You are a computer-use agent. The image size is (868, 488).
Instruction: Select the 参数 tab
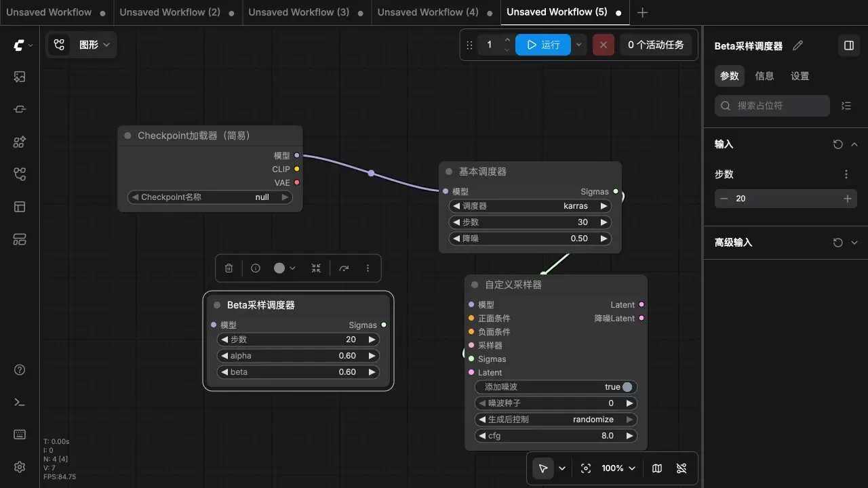coord(729,76)
